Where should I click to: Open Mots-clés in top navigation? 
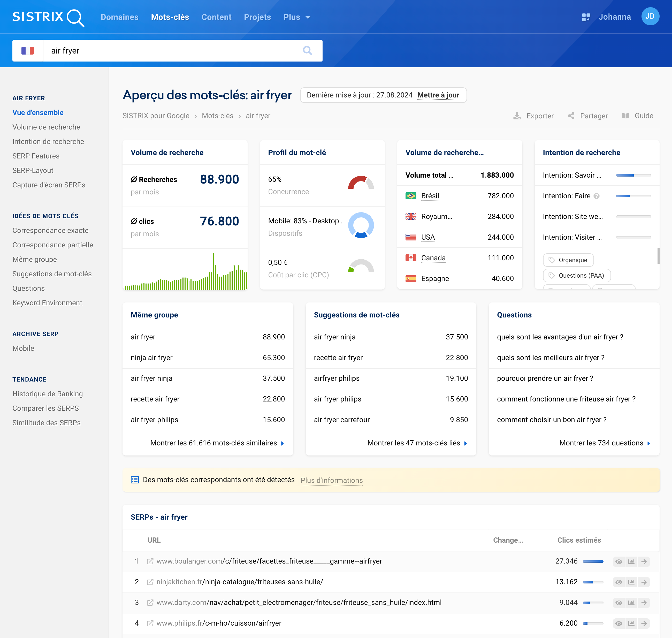pos(170,17)
